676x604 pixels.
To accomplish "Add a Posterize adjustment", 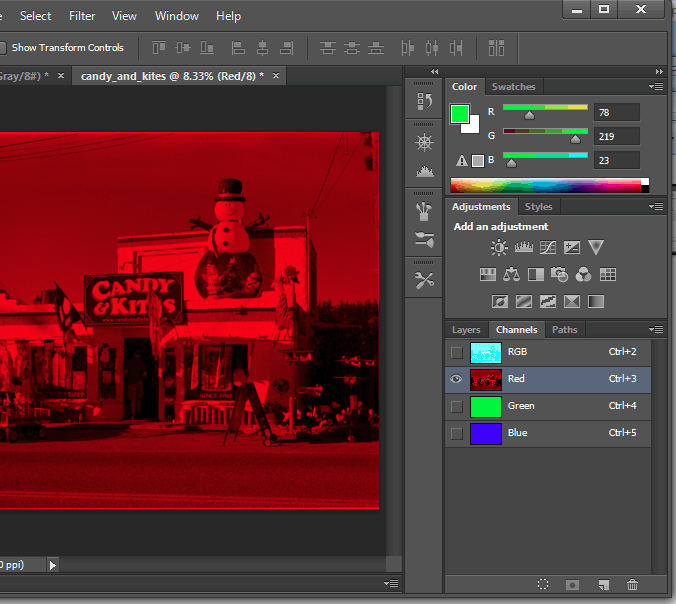I will click(524, 301).
